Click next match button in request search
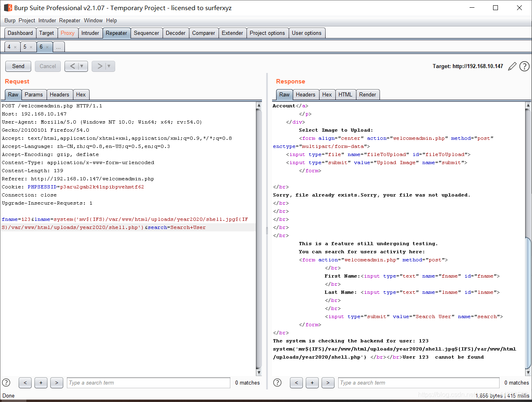The width and height of the screenshot is (532, 402). tap(57, 383)
